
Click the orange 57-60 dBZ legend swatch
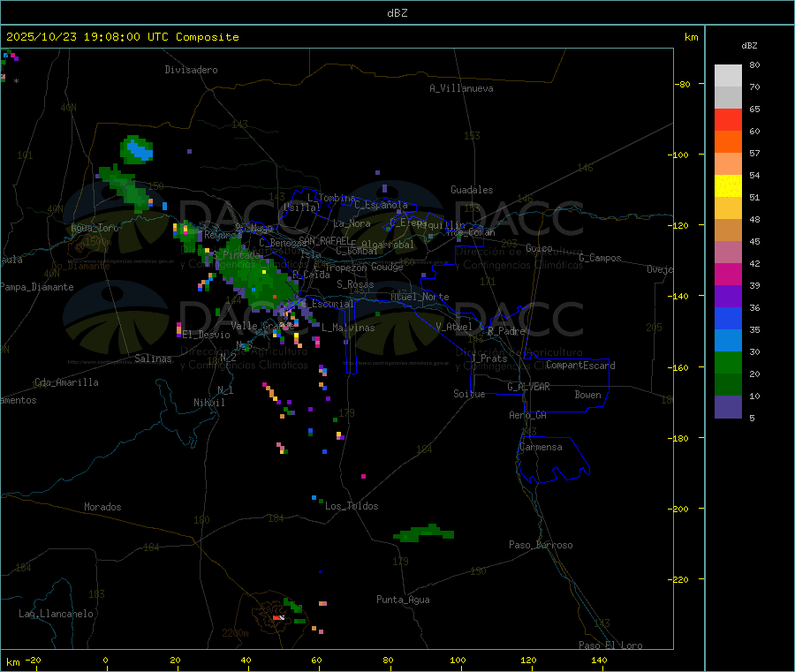coord(728,142)
